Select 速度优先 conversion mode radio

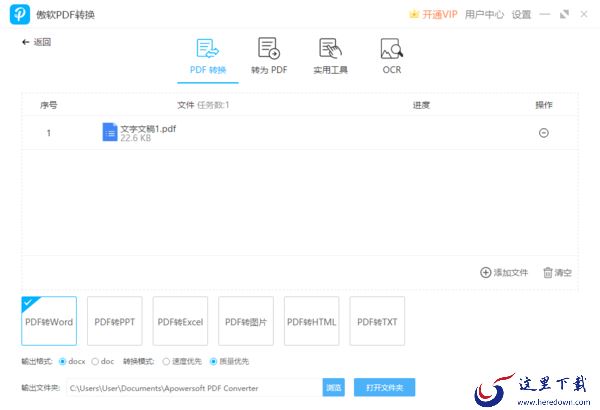166,361
